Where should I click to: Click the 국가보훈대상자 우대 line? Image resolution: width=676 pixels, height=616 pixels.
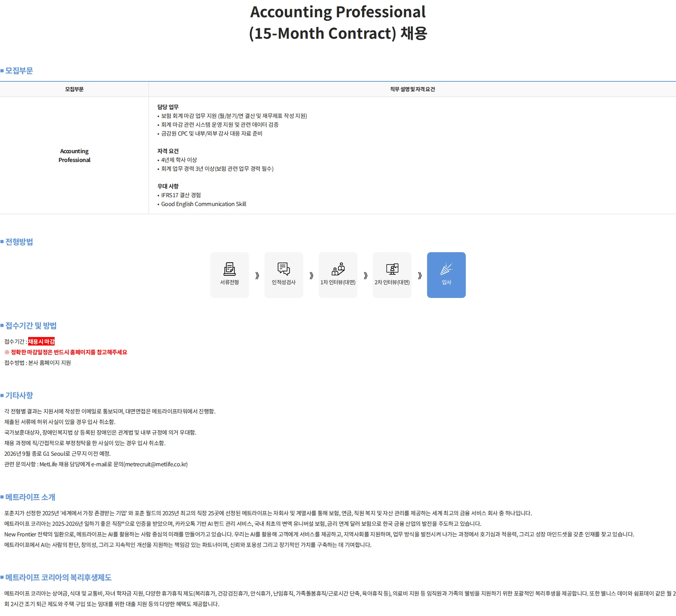point(100,433)
